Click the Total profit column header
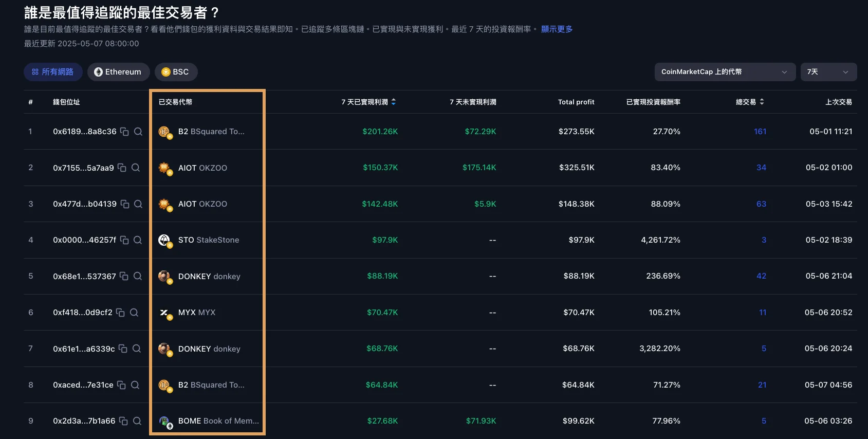The width and height of the screenshot is (868, 439). (x=576, y=102)
